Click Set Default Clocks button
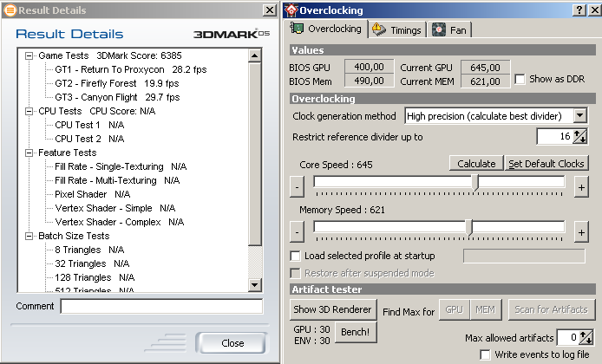The width and height of the screenshot is (602, 364). (546, 164)
